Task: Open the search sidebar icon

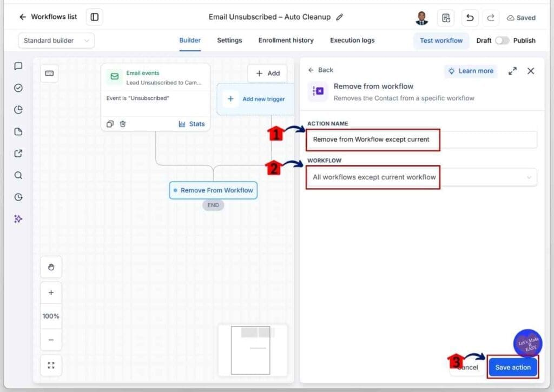Action: tap(18, 175)
